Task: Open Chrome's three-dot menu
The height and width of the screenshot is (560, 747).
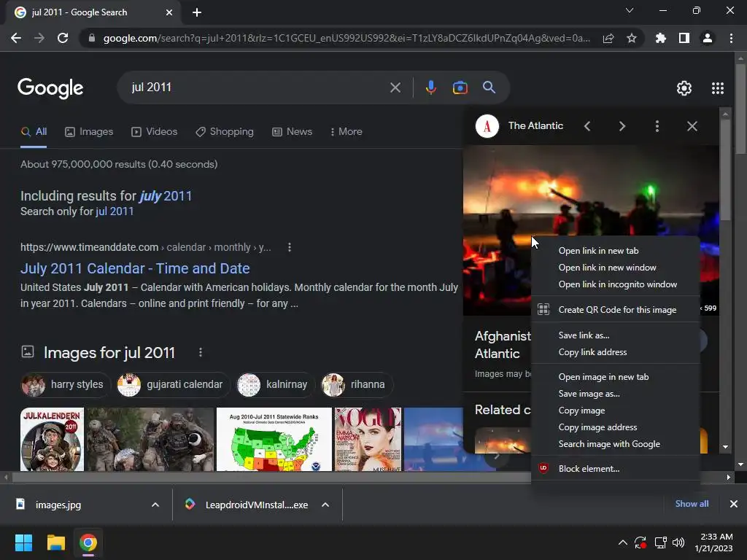Action: (x=731, y=38)
